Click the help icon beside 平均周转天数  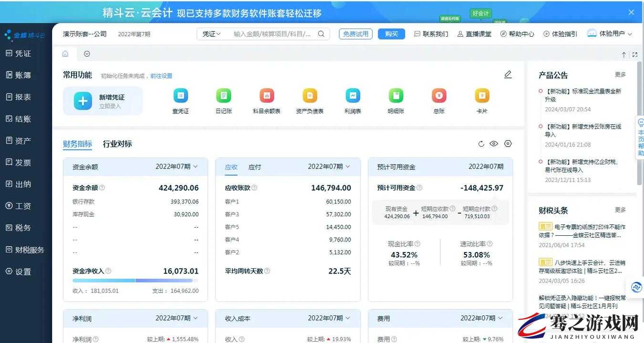coord(267,271)
